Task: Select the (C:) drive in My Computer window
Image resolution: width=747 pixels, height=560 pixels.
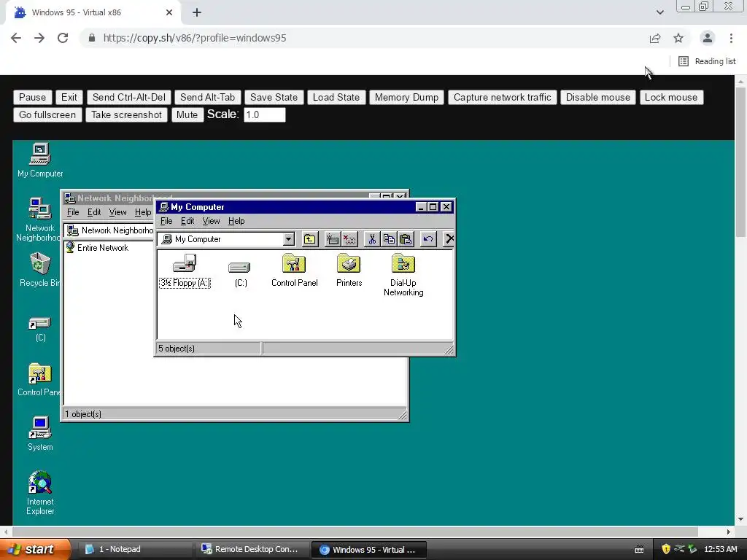Action: point(240,274)
